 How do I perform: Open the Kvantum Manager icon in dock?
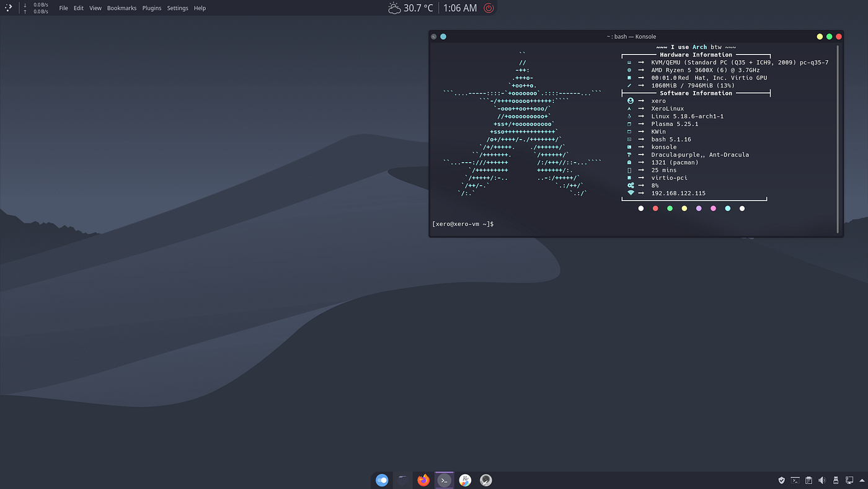465,480
